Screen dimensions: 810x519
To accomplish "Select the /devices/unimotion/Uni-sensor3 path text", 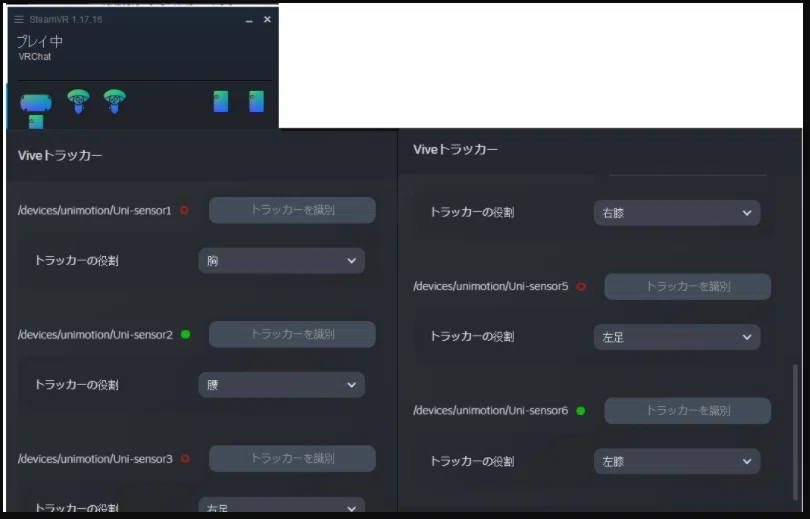I will pyautogui.click(x=95, y=459).
